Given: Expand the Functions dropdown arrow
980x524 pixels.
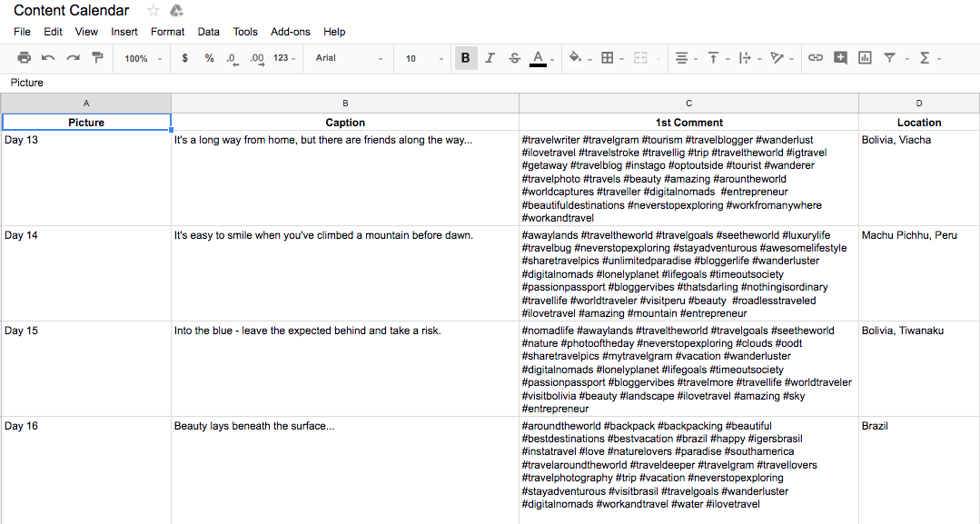Looking at the screenshot, I should point(939,59).
